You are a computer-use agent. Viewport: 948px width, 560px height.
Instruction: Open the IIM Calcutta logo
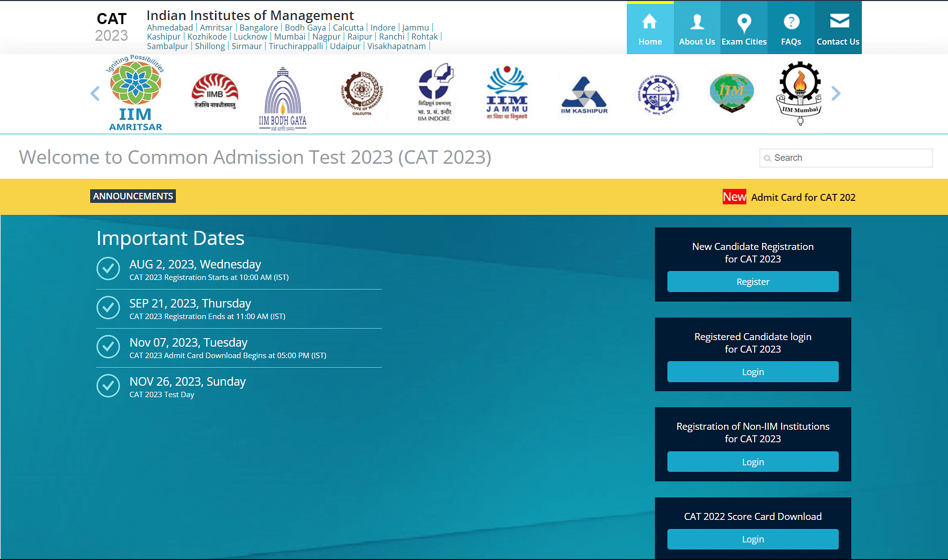(361, 93)
